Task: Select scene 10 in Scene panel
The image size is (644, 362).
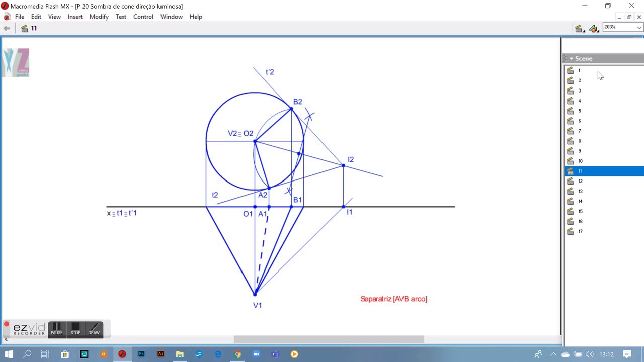Action: pos(604,161)
